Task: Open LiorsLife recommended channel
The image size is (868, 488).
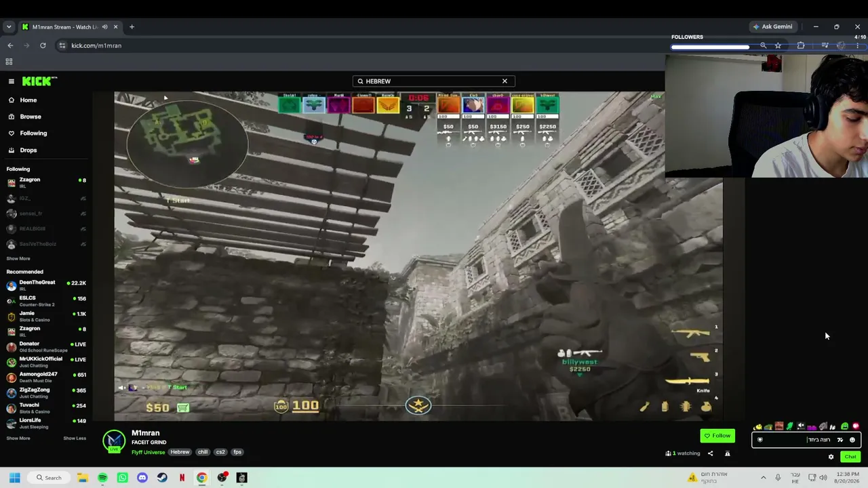Action: point(46,423)
